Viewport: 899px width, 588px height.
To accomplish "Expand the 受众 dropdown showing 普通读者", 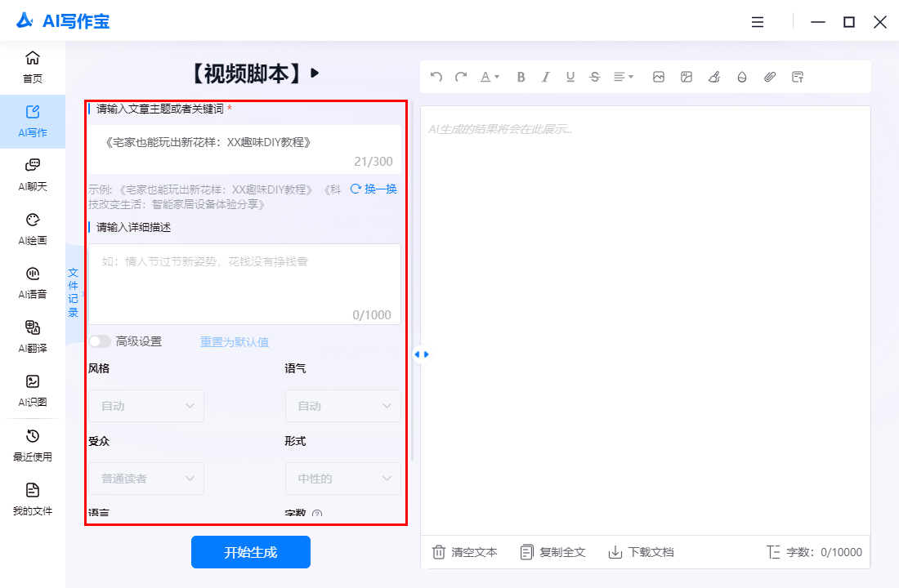I will pyautogui.click(x=146, y=479).
